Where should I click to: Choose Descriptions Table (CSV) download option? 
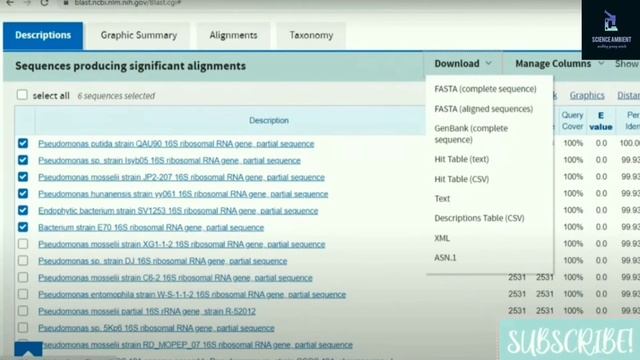(x=479, y=218)
